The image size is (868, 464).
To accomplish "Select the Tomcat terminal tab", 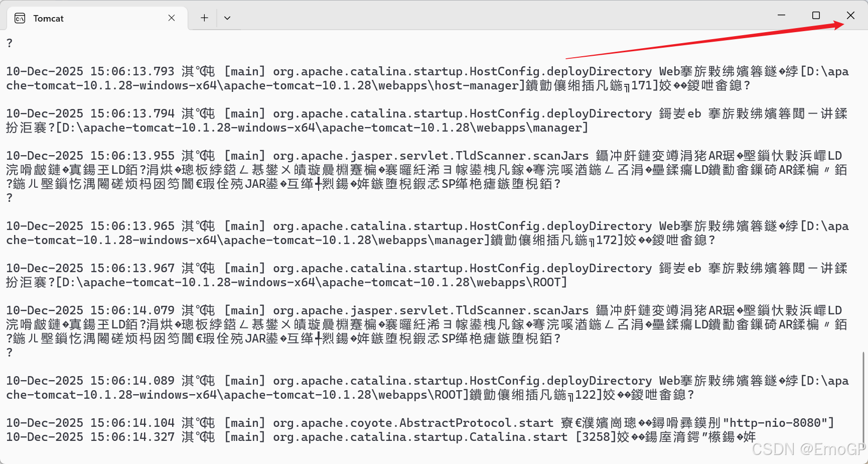I will 97,18.
